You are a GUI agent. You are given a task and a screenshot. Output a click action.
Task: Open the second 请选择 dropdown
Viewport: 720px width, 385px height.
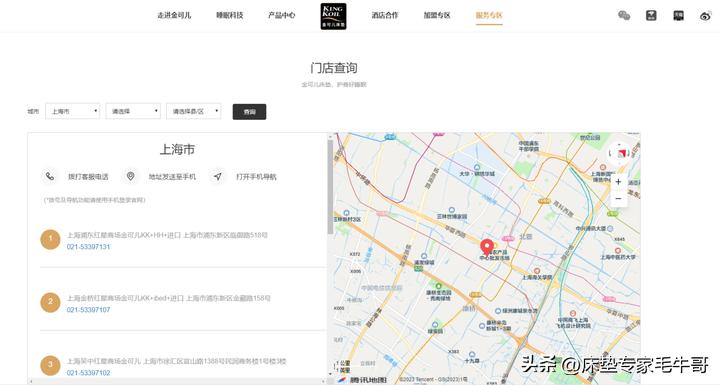(x=133, y=111)
